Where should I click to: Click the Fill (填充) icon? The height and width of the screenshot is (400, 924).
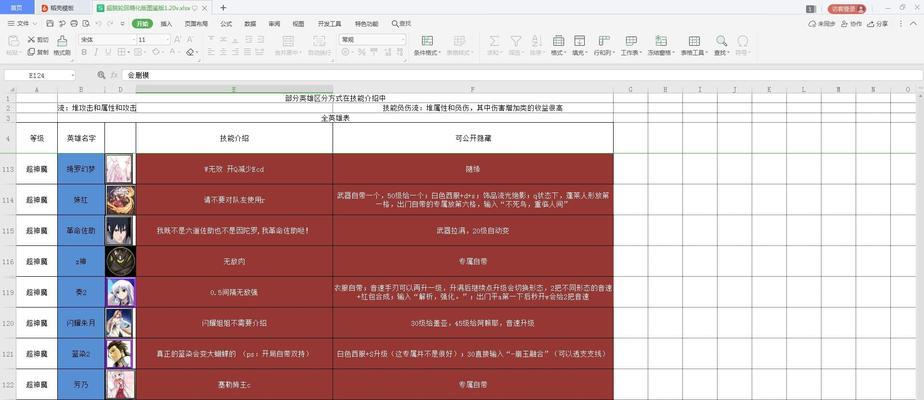579,41
